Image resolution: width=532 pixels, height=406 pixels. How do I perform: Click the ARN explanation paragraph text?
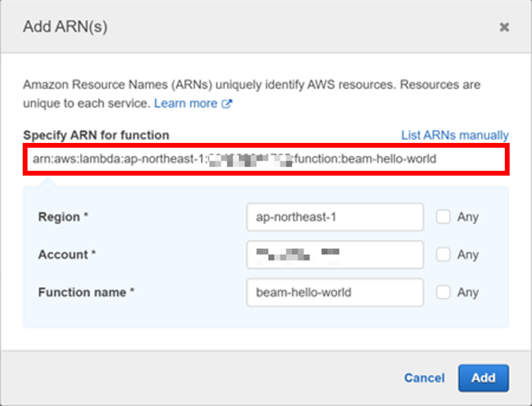[251, 85]
